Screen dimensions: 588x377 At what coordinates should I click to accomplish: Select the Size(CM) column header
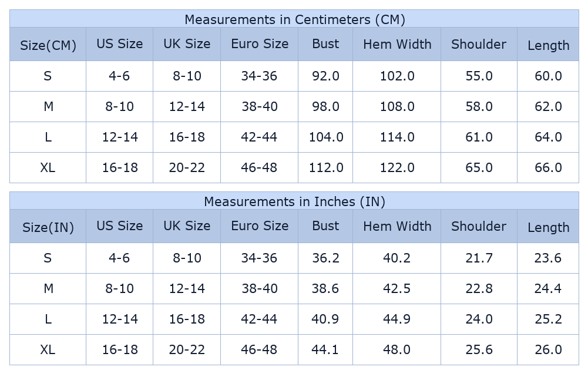point(48,45)
